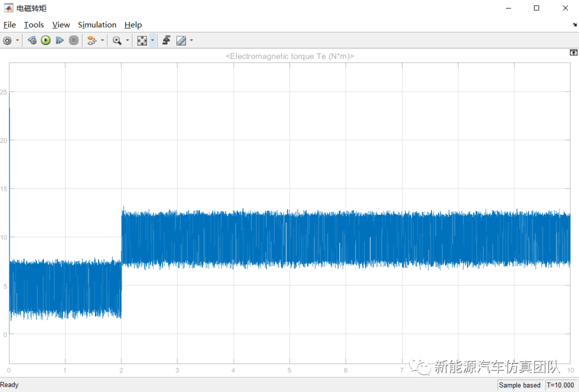This screenshot has width=579, height=392.
Task: Click the 'Sample based' status field
Action: tap(519, 385)
